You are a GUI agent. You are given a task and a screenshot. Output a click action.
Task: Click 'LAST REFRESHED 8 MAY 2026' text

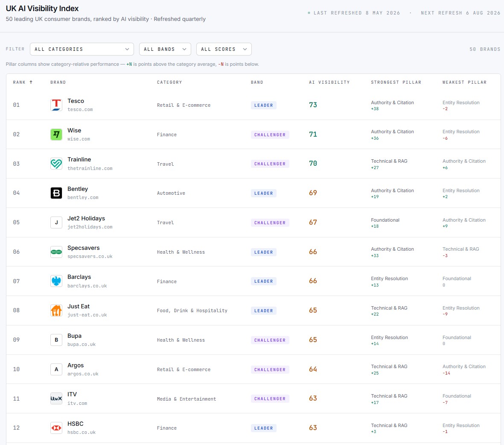tap(357, 13)
